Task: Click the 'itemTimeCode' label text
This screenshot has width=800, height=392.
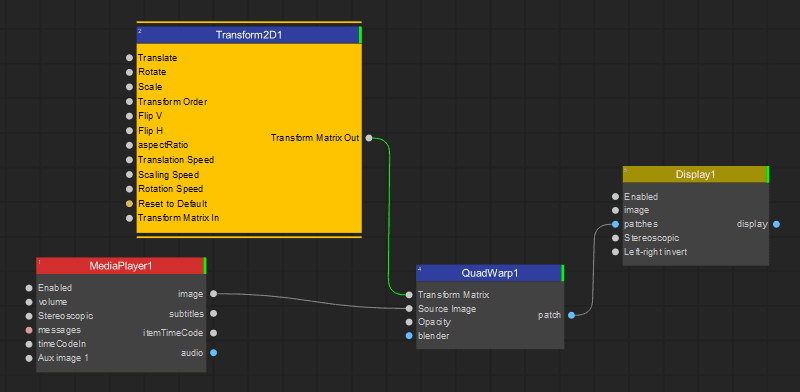Action: [x=173, y=333]
